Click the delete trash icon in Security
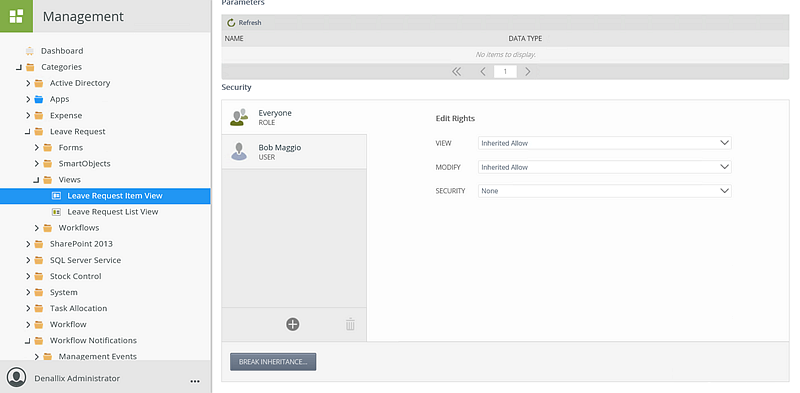 (350, 324)
